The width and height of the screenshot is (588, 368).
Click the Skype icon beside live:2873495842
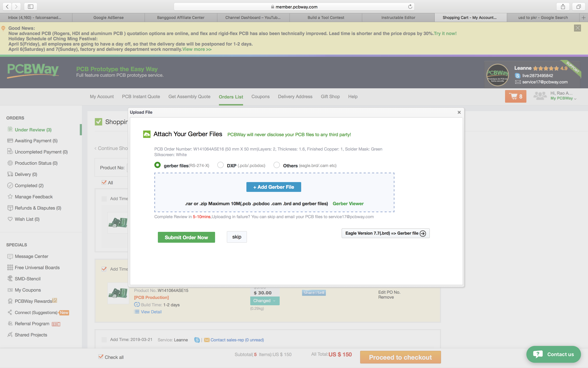pos(517,76)
